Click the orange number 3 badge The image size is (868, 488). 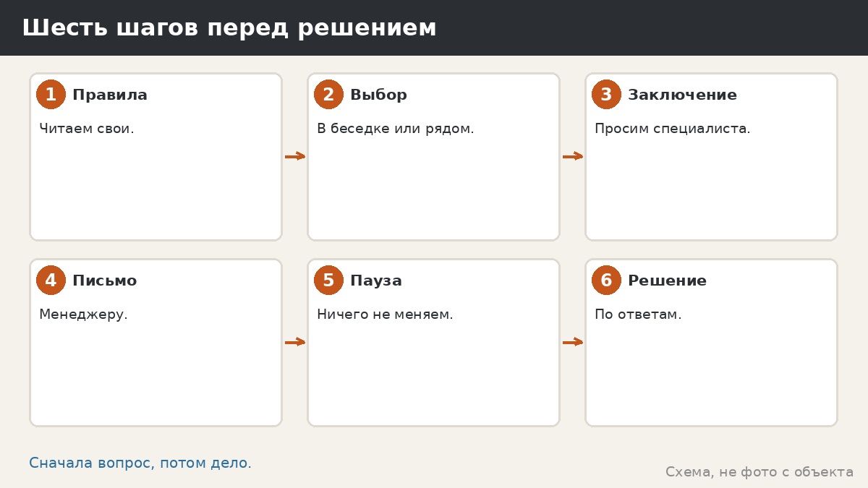[x=606, y=95]
